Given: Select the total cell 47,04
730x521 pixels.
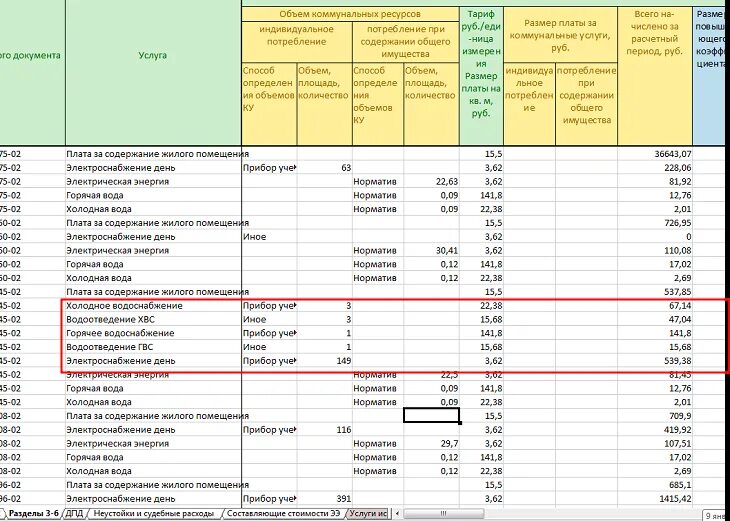Looking at the screenshot, I should [x=655, y=319].
